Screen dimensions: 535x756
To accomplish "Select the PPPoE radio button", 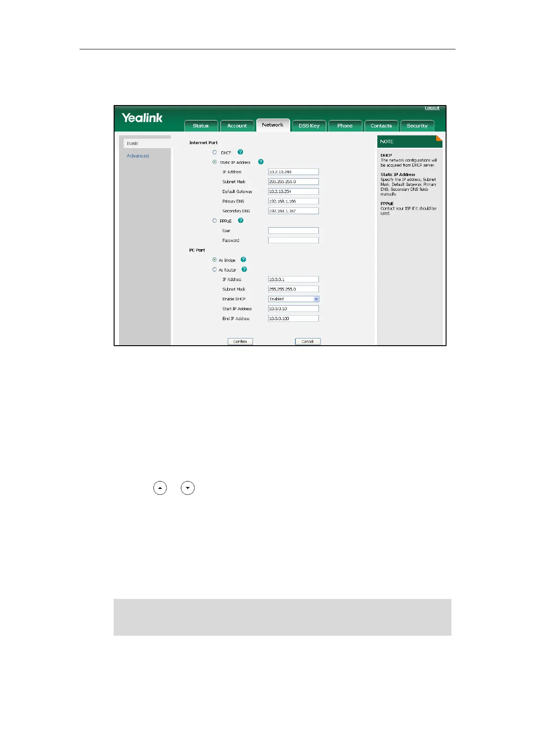I will [215, 220].
